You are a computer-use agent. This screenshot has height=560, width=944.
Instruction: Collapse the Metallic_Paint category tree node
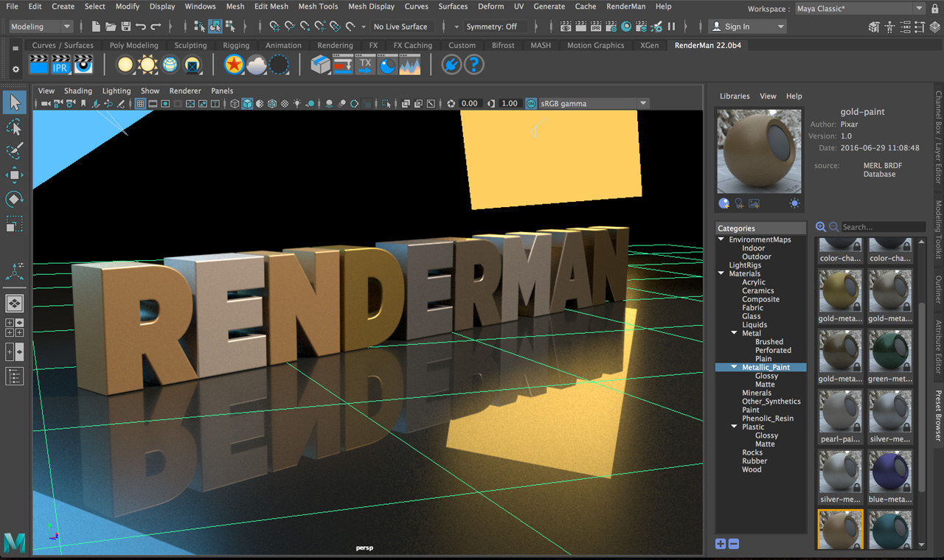click(x=735, y=367)
